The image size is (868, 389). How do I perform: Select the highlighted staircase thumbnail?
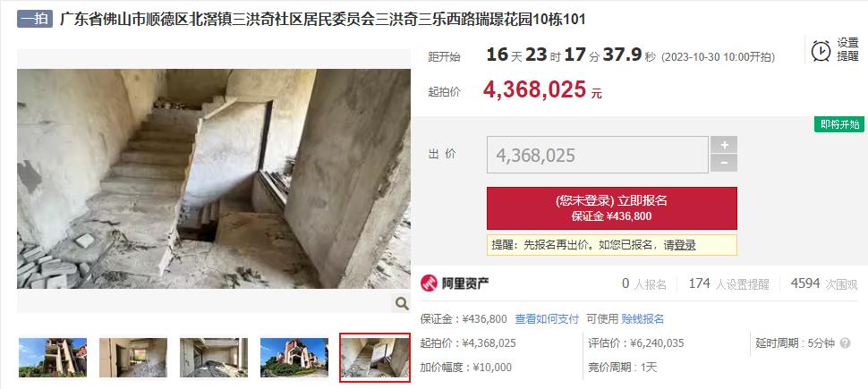tap(375, 358)
